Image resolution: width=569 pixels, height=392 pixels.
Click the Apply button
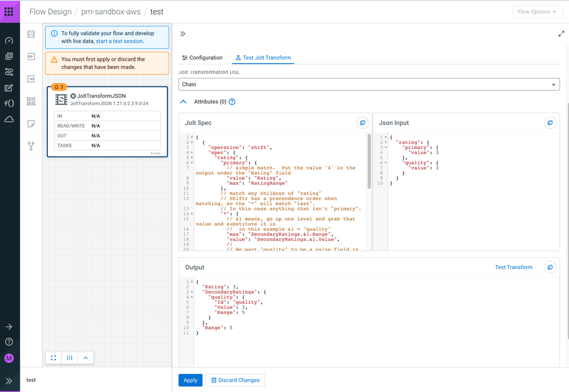190,380
